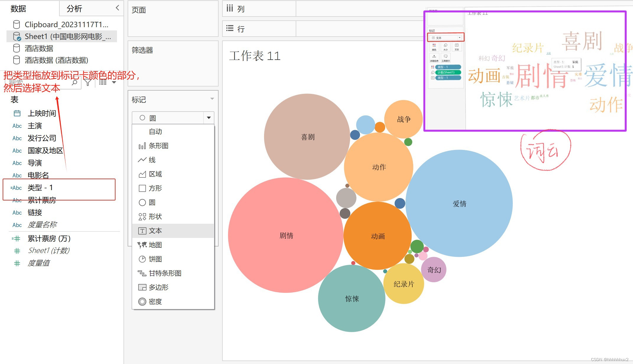
Task: Click the word cloud thumbnail image
Action: tap(525, 71)
